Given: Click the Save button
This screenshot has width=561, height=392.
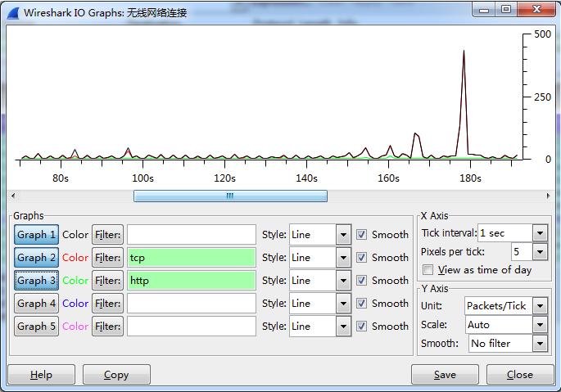Looking at the screenshot, I should pos(445,375).
